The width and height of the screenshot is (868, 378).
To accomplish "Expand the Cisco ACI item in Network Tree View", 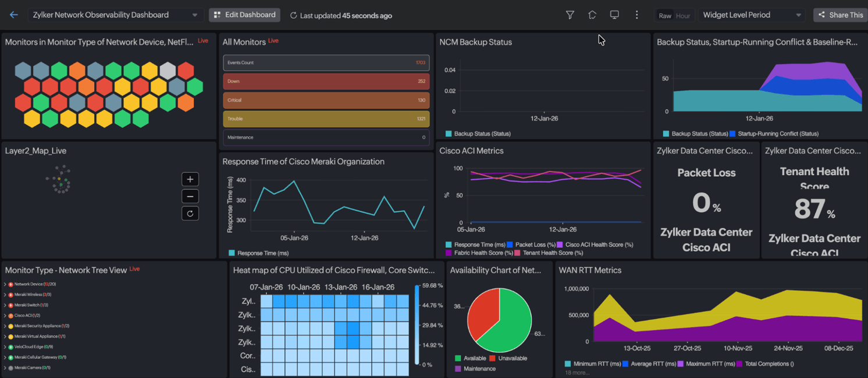I will (x=5, y=315).
